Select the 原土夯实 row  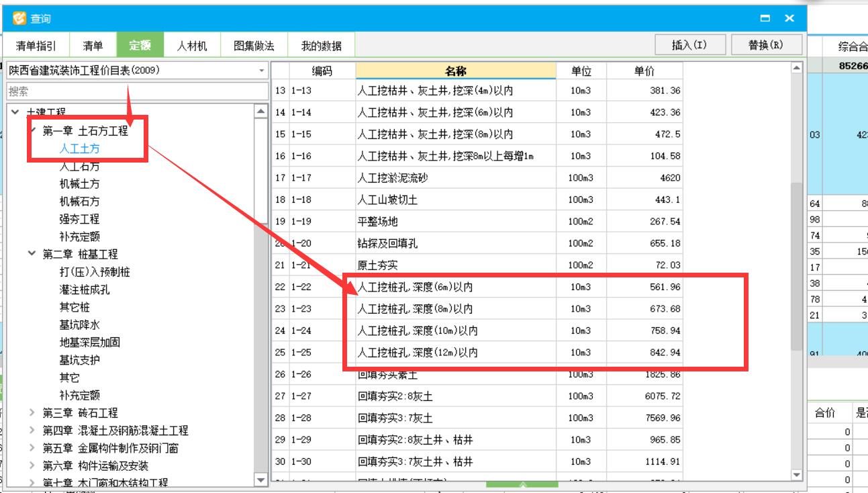[x=477, y=265]
